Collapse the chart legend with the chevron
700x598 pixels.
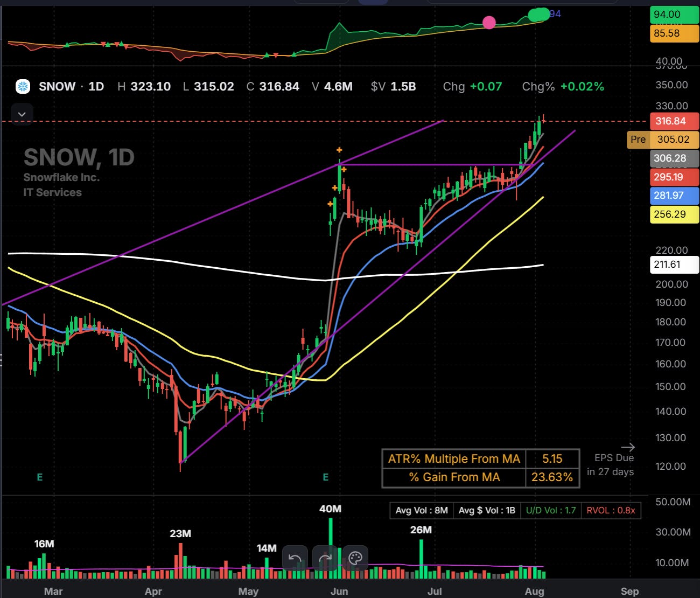coord(22,114)
